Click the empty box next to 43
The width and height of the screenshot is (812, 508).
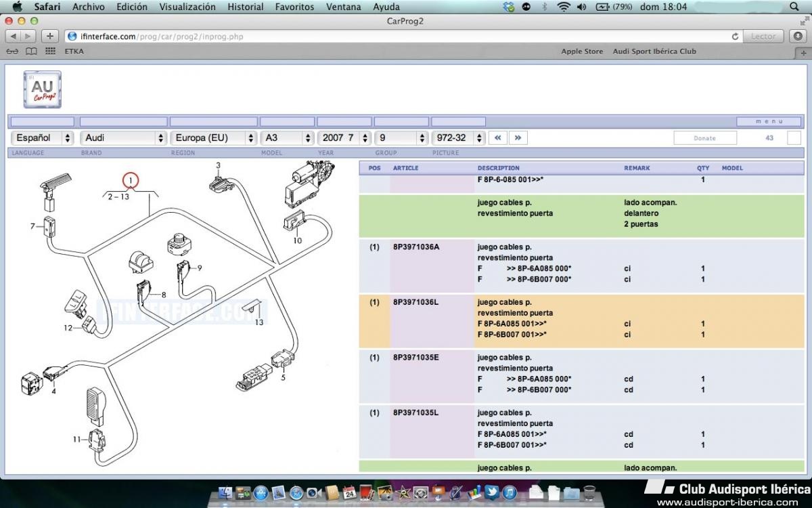[x=794, y=137]
